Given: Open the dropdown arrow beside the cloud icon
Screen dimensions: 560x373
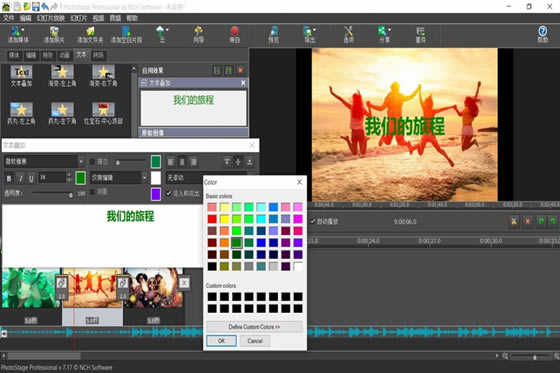Looking at the screenshot, I should (167, 30).
